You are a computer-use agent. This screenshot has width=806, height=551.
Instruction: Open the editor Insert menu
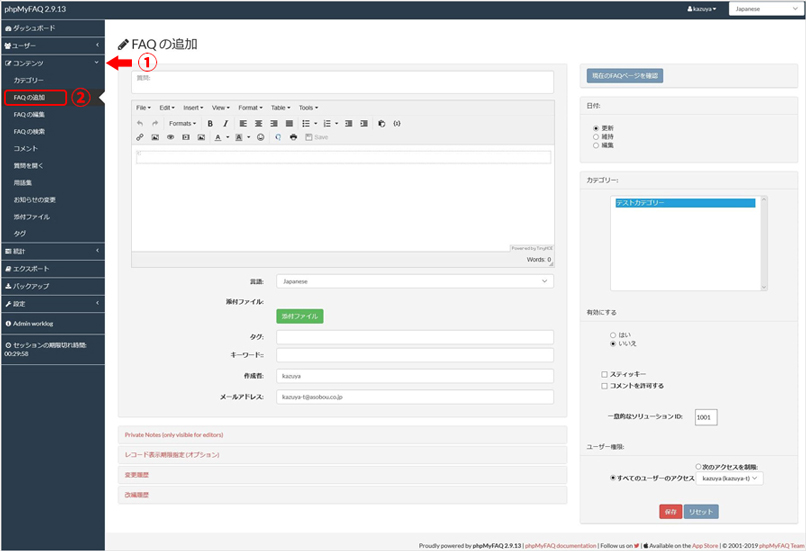193,108
